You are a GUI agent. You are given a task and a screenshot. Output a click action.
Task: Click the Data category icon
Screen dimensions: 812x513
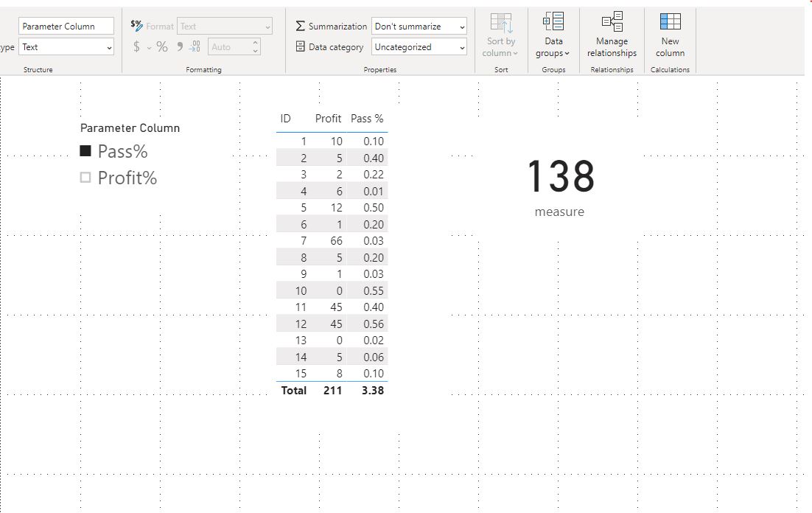point(301,46)
